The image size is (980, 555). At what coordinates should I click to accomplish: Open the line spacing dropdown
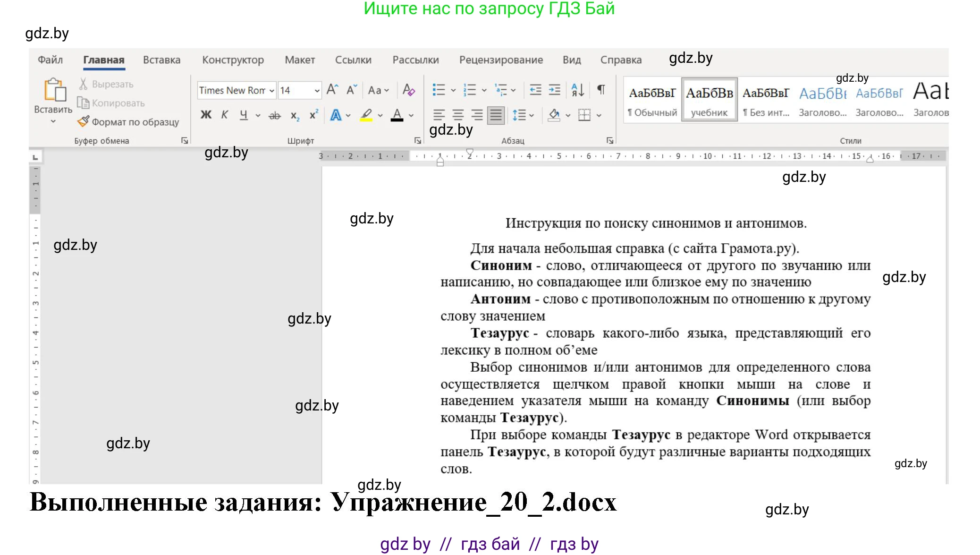click(x=524, y=115)
